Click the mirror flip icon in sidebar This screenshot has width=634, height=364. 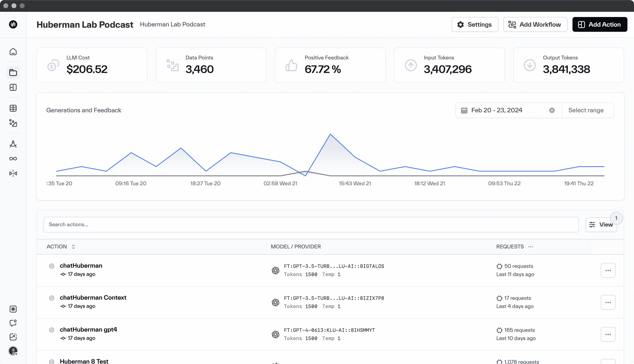click(13, 173)
